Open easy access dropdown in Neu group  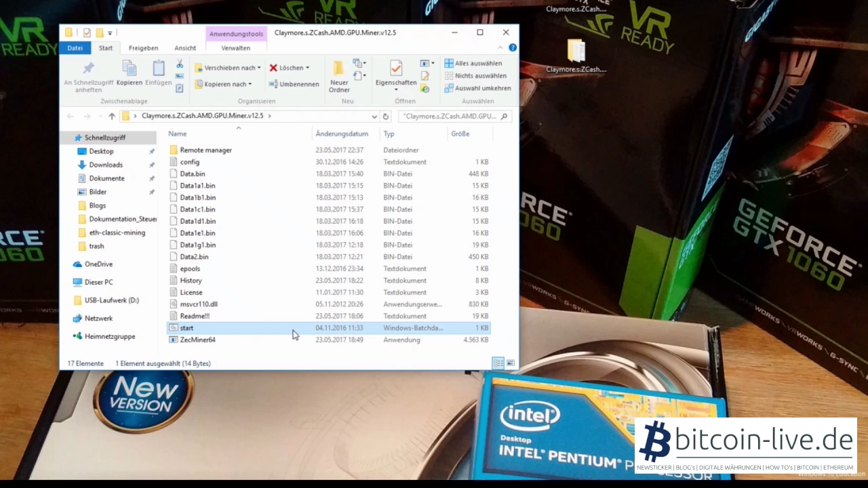(x=359, y=76)
